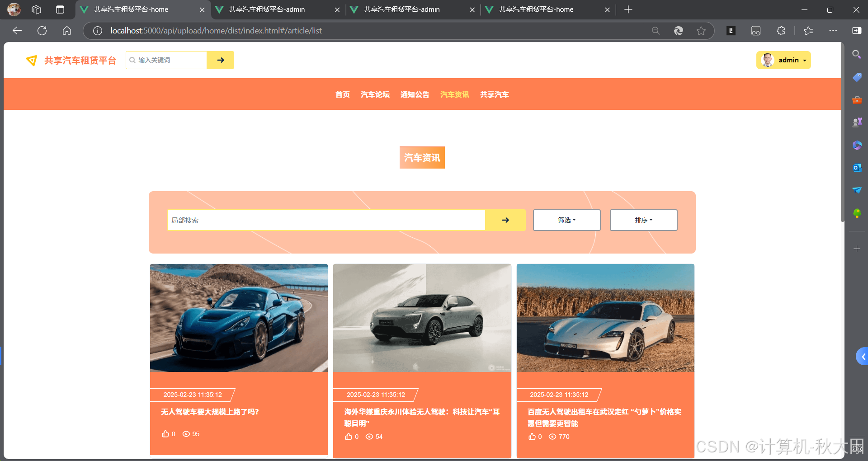Like the 百度无人驾驶出租车 article

[x=532, y=437]
